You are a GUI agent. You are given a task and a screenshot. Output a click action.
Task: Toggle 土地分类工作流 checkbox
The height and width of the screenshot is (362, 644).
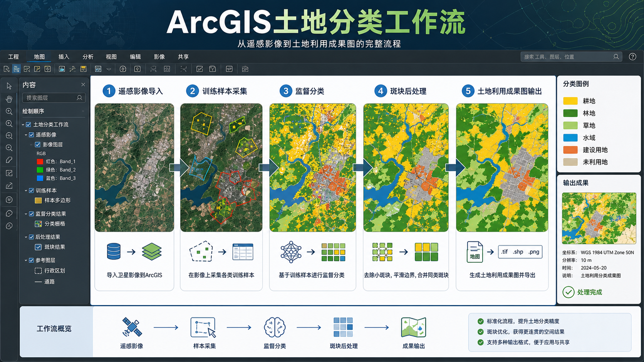tap(29, 125)
